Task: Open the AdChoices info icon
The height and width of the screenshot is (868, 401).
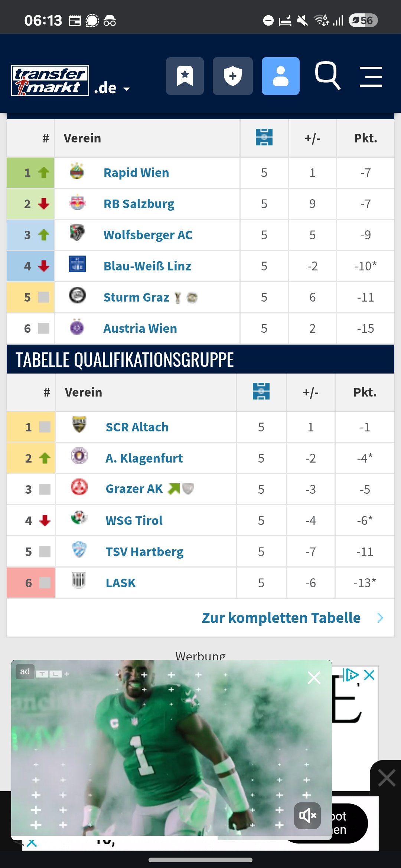Action: pos(351,675)
